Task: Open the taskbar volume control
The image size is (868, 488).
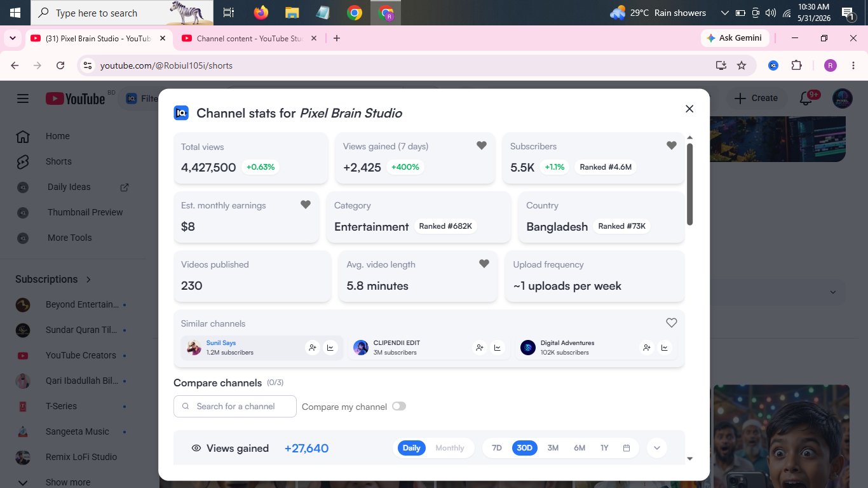Action: click(x=771, y=13)
